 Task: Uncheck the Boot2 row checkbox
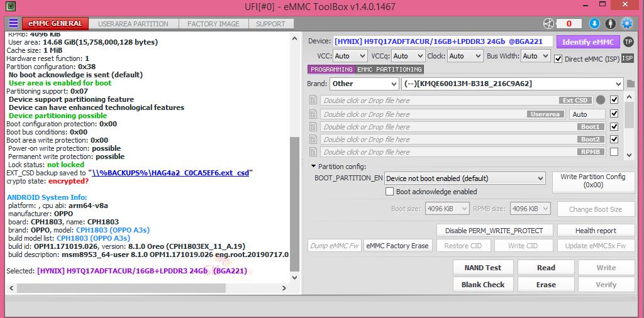[614, 139]
